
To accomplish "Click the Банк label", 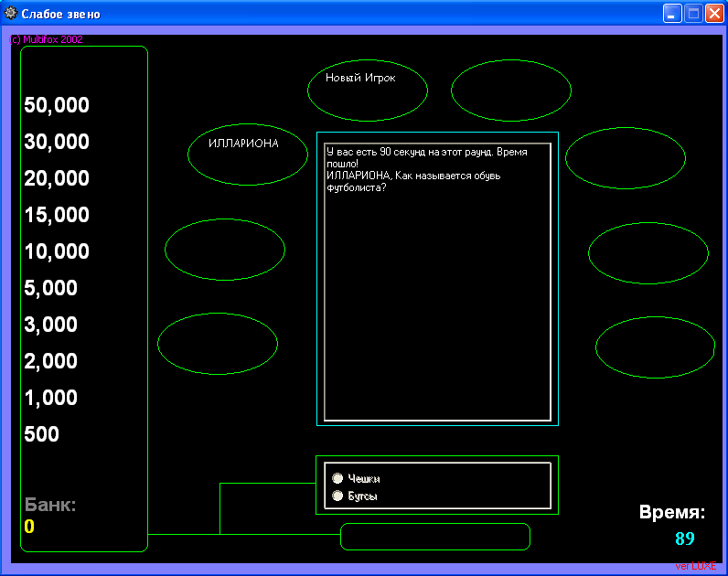I will coord(50,505).
